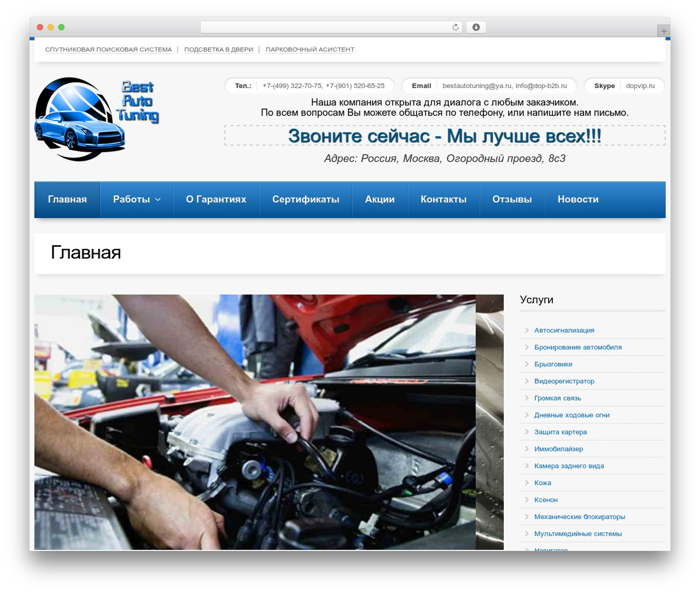
Task: Open the Сертификаты menu item
Action: click(x=306, y=200)
